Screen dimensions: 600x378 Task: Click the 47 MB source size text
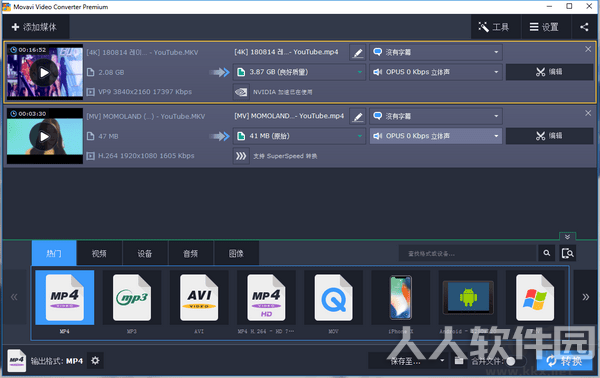pos(108,136)
